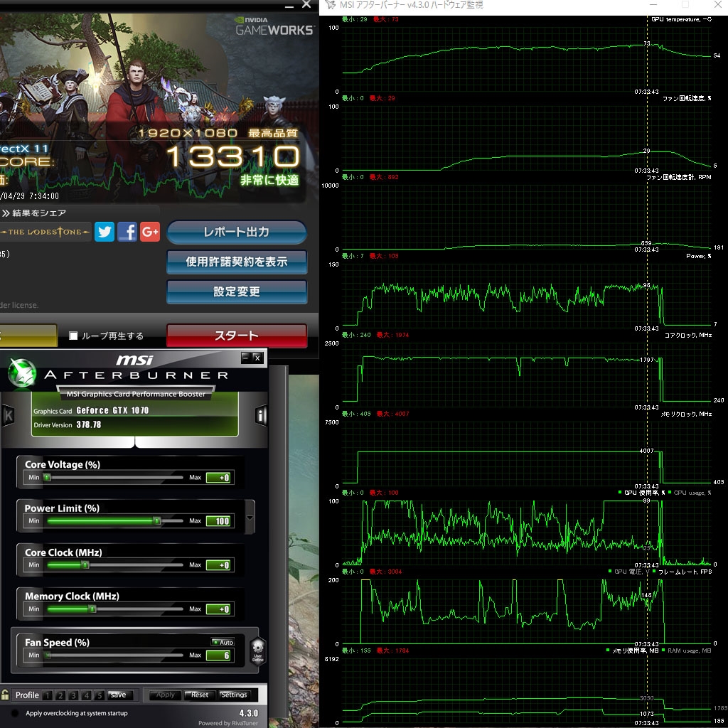Click the GeForce GTX 1070 card name
The image size is (728, 728).
tap(112, 410)
